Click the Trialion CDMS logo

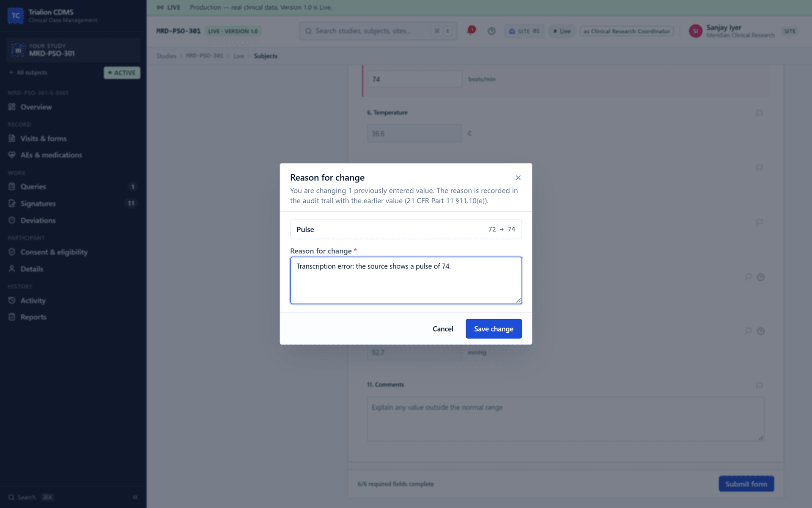tap(16, 16)
